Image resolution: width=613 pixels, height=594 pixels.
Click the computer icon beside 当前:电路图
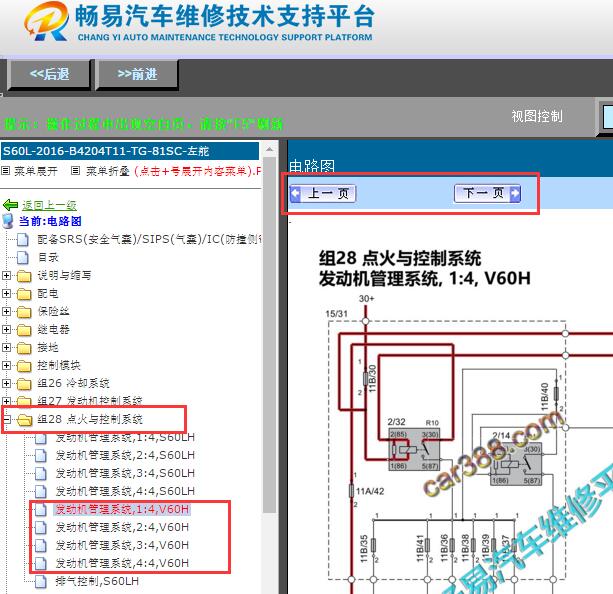(x=8, y=221)
